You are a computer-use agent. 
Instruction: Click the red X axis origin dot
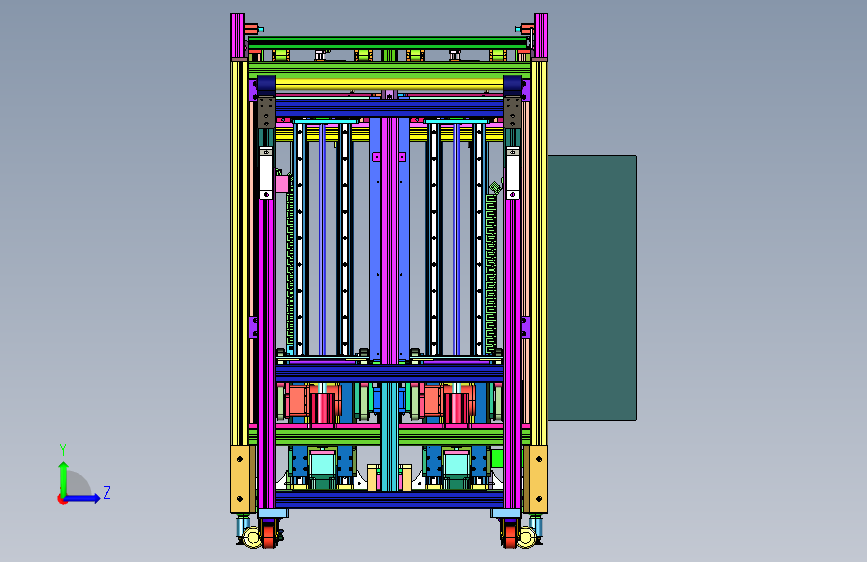(62, 499)
